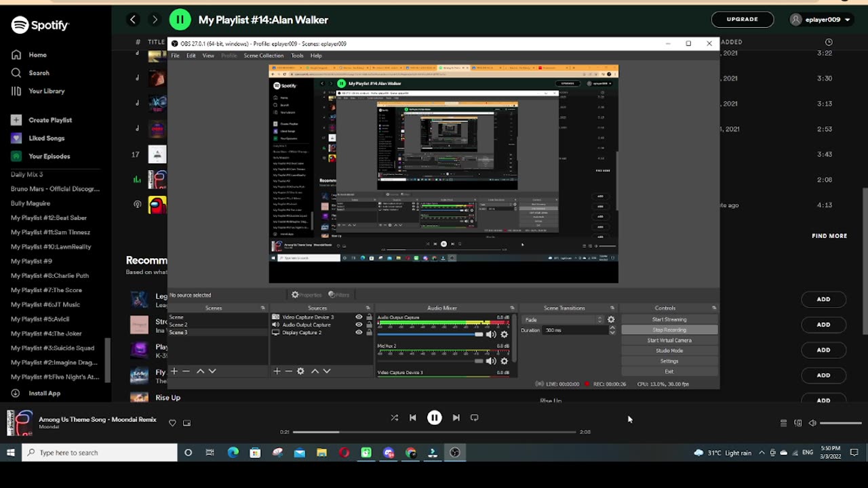The image size is (868, 488).
Task: Click the Spotify UPGRADE button
Action: (743, 19)
